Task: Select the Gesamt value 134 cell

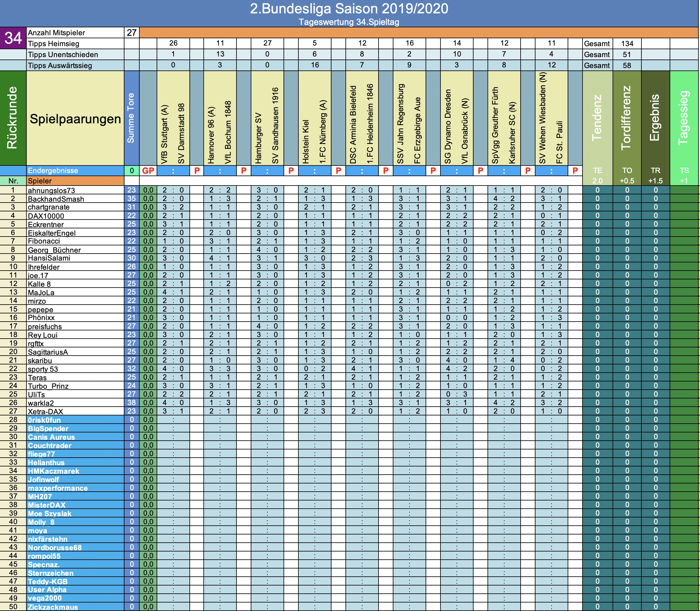Action: point(627,44)
